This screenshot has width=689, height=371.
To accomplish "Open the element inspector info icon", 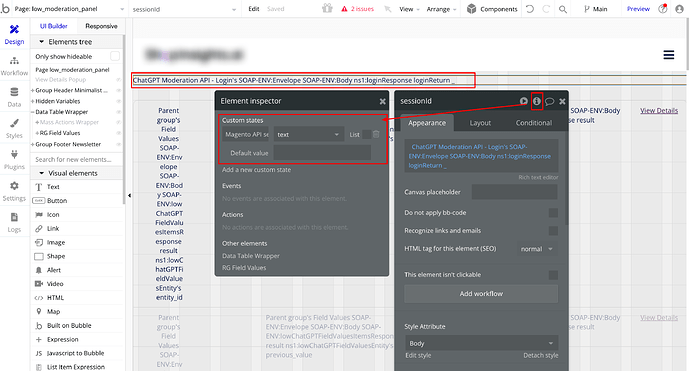I will pyautogui.click(x=537, y=101).
